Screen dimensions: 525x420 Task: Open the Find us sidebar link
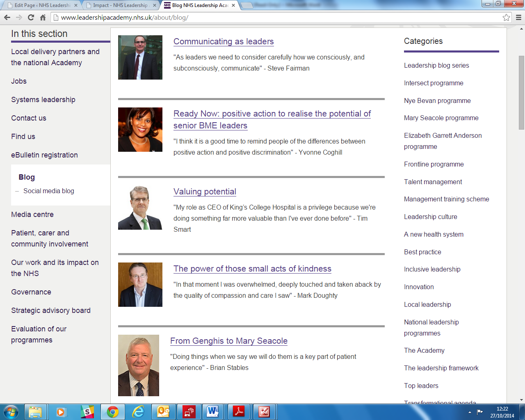pyautogui.click(x=23, y=137)
